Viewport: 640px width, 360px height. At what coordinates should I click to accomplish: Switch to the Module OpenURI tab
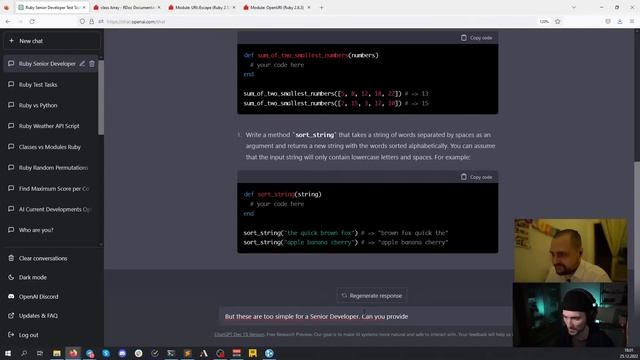pyautogui.click(x=277, y=7)
